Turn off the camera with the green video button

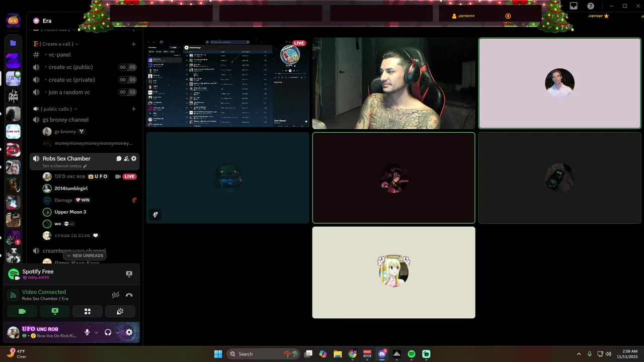click(x=22, y=311)
